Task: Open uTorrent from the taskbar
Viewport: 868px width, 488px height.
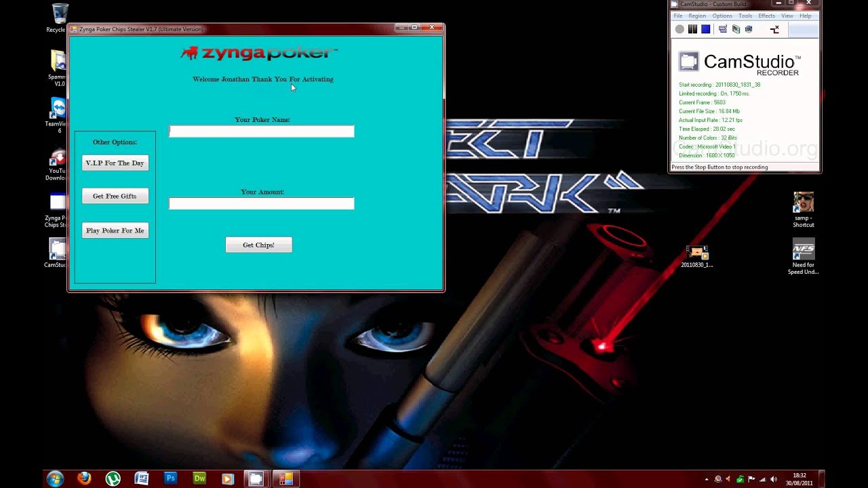Action: pyautogui.click(x=113, y=479)
